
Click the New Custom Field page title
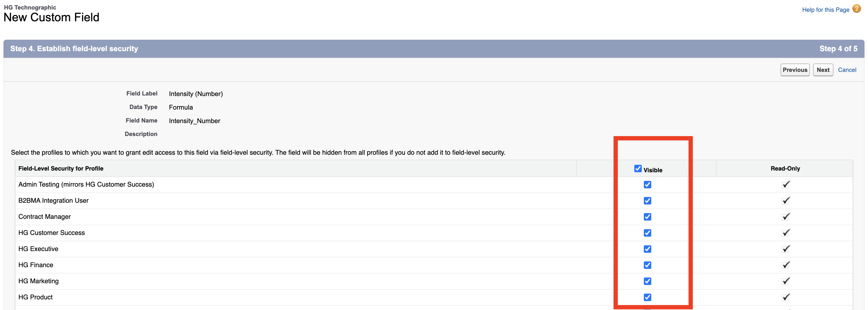[x=51, y=17]
